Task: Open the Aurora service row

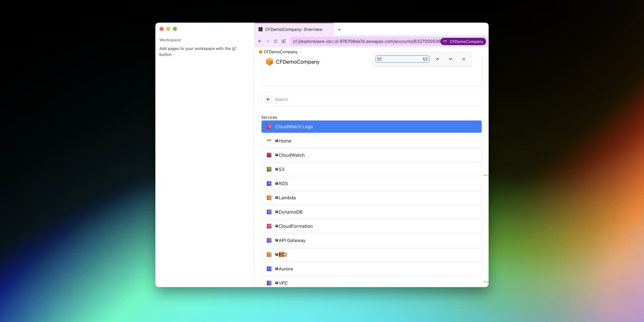Action: tap(371, 269)
